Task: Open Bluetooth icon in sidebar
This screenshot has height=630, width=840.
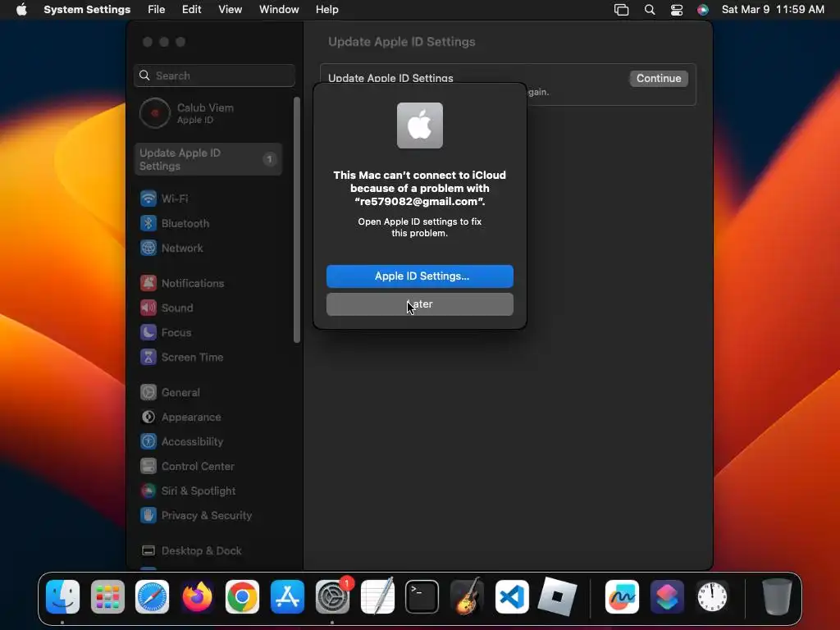Action: (x=148, y=223)
